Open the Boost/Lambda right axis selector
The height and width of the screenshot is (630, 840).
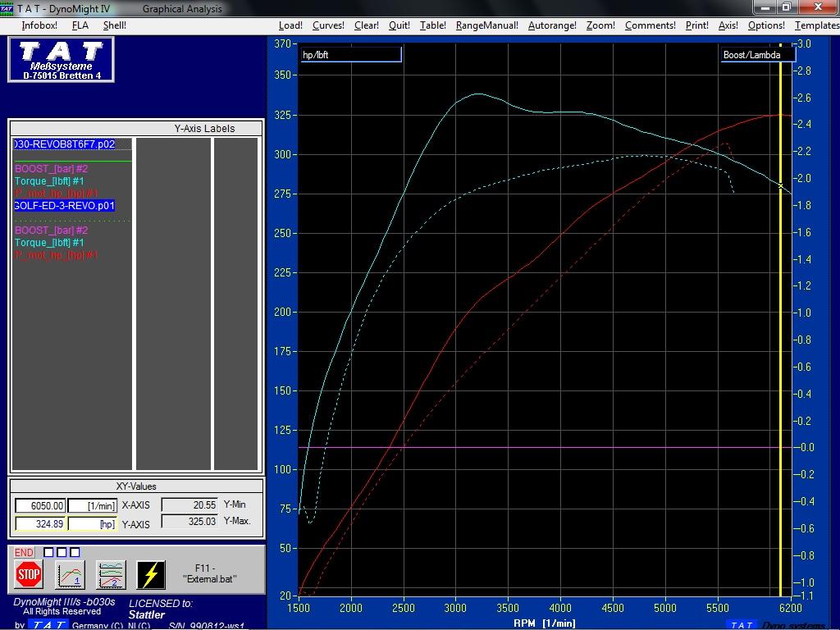point(757,55)
